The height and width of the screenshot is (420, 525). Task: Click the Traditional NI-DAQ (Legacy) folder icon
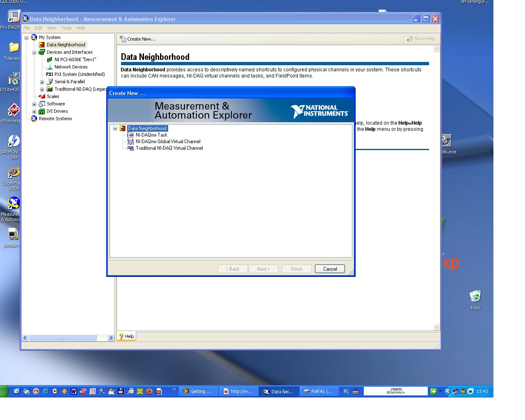[x=50, y=89]
